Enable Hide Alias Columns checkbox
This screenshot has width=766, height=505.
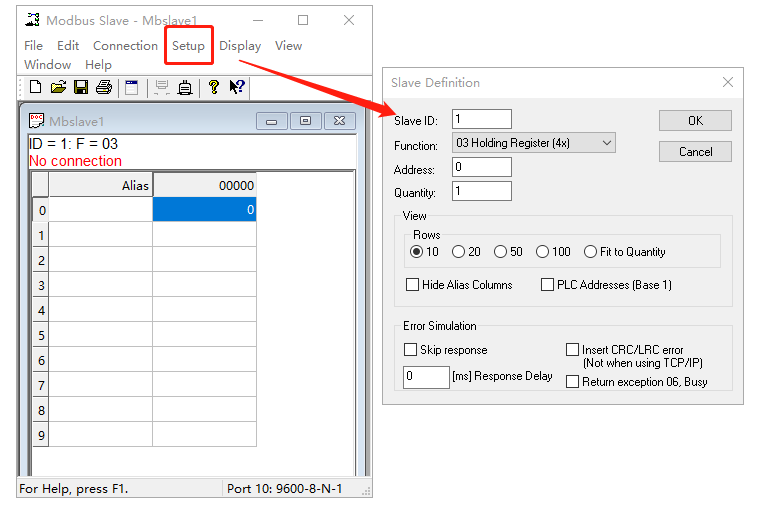[412, 284]
